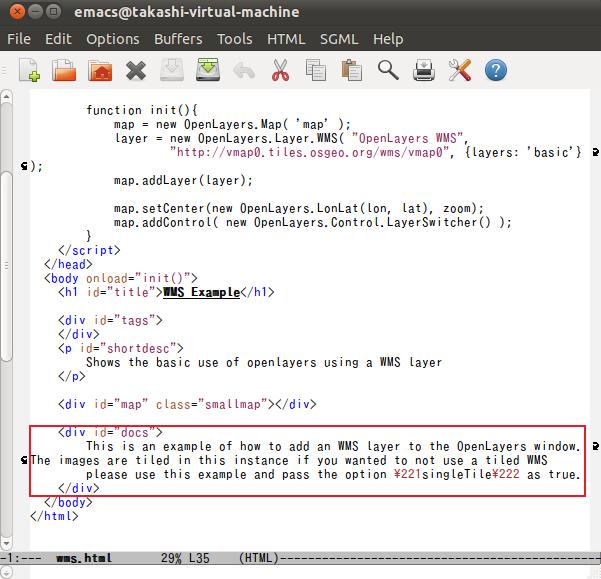This screenshot has width=601, height=579.
Task: Open the Options menu
Action: pos(113,39)
